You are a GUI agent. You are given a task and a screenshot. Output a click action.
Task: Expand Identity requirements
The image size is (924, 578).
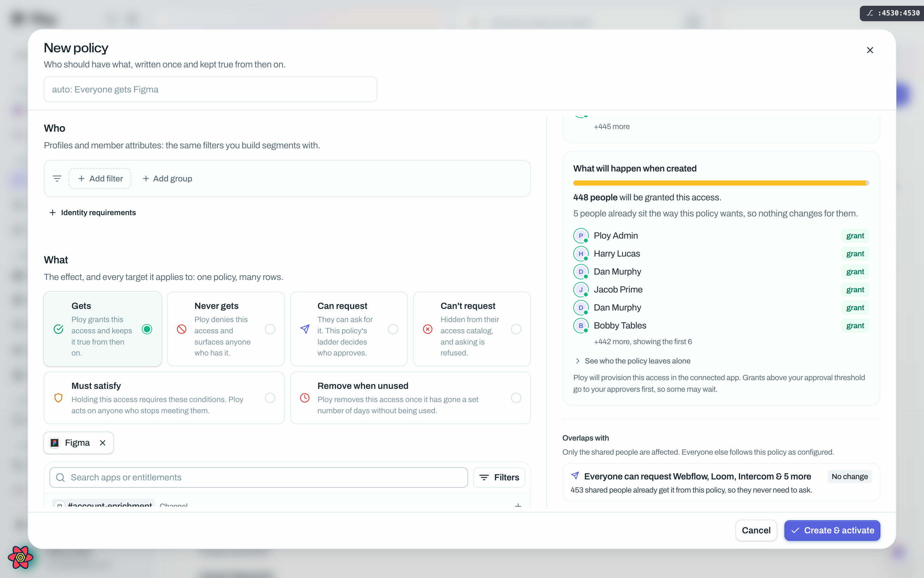pyautogui.click(x=93, y=213)
